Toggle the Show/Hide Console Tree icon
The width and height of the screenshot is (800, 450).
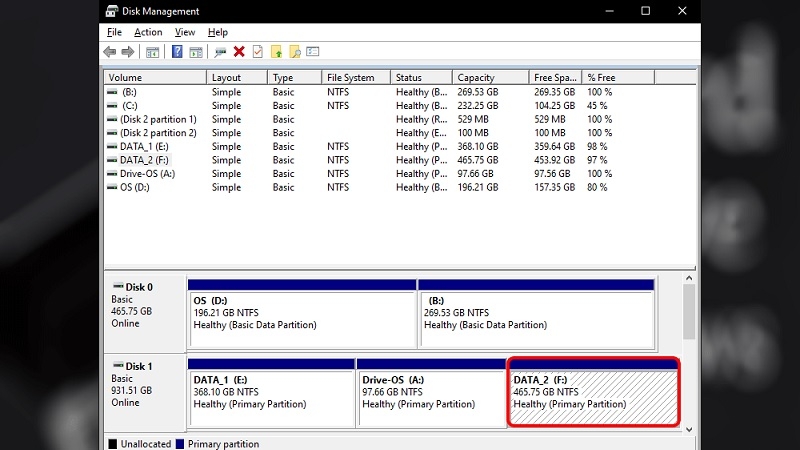coord(153,52)
